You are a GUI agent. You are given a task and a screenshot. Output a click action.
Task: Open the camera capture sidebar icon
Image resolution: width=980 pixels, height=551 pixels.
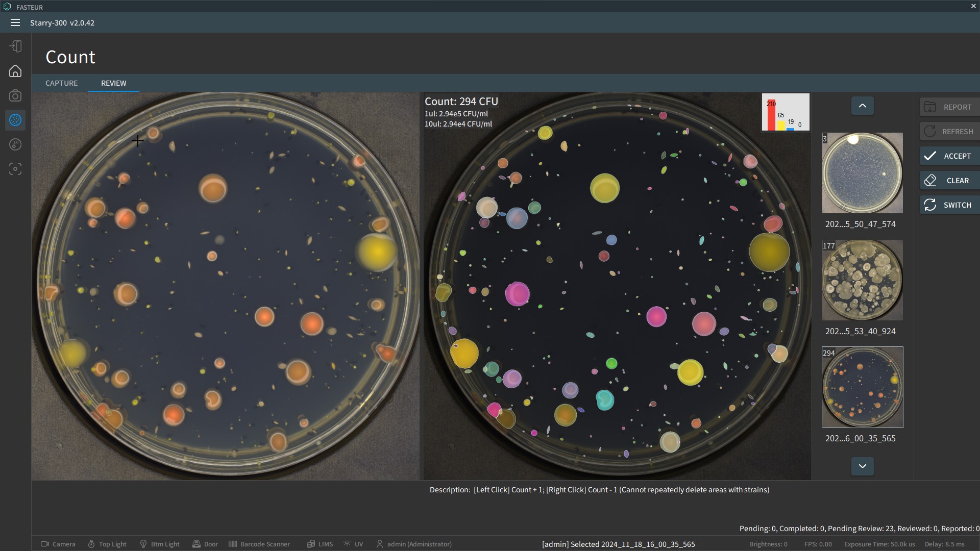pyautogui.click(x=15, y=95)
